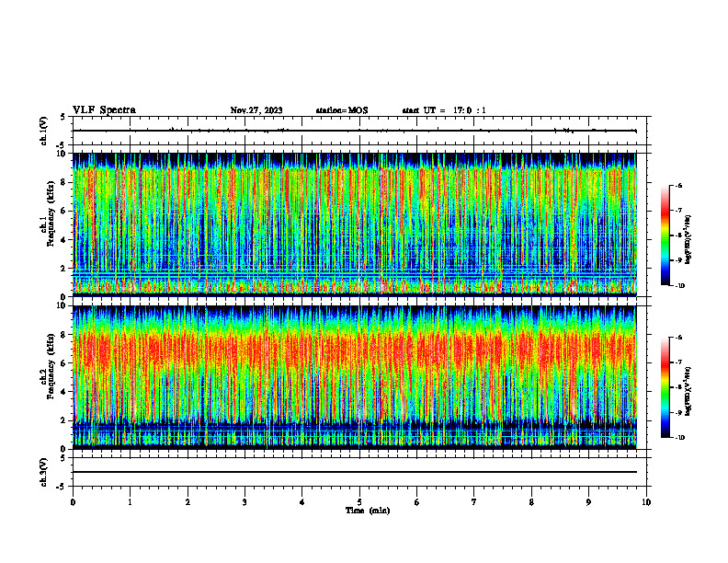Click the "-10" label on ch.2 color bar
Viewport: 728px width, 563px height.
point(679,438)
